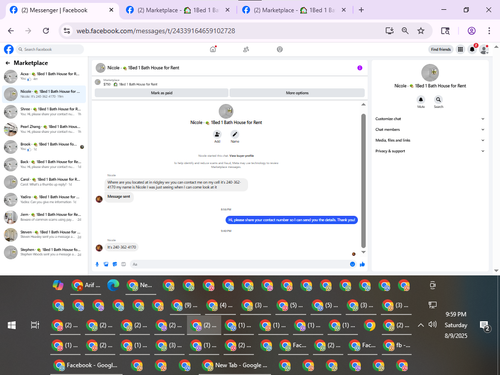This screenshot has height=375, width=500.
Task: Open conversation with Brook
Action: pos(44,147)
